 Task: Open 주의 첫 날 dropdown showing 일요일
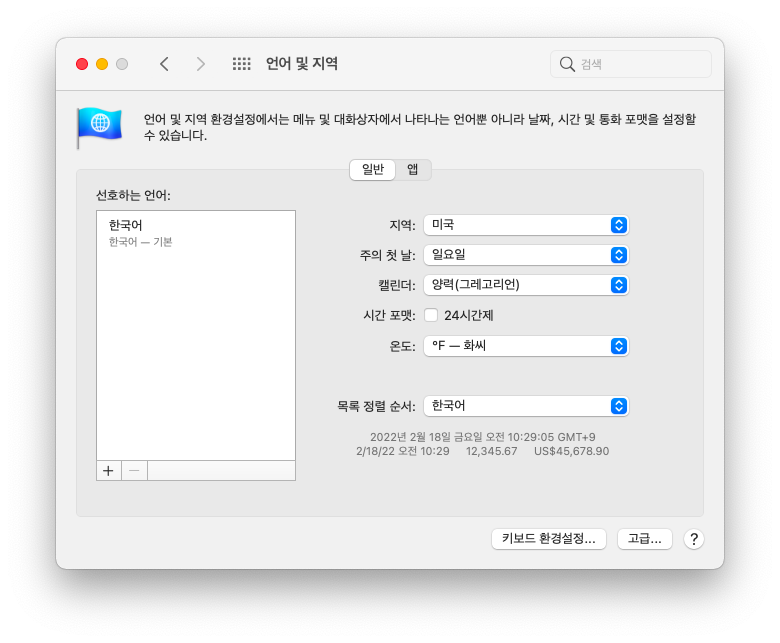[526, 255]
